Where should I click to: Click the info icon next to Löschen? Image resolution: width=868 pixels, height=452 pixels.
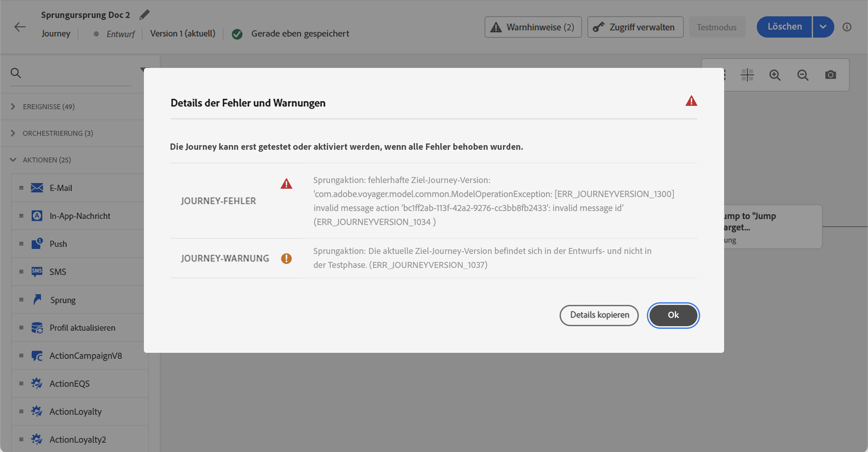(847, 27)
